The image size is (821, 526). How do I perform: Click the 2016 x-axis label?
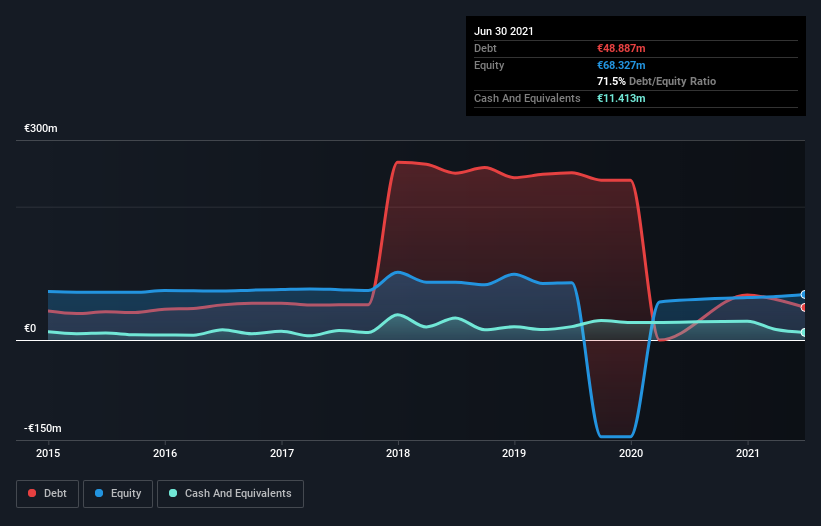(x=165, y=453)
